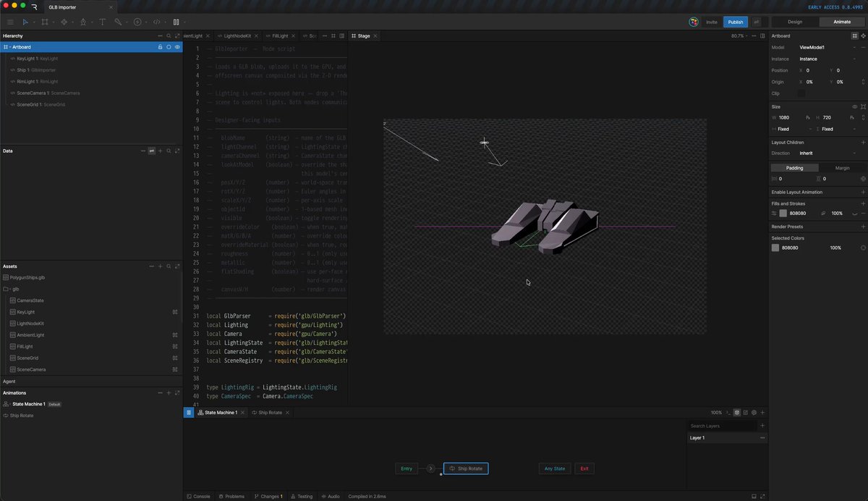Open the hamburger main menu icon
Screen dimensions: 868x501
click(10, 22)
